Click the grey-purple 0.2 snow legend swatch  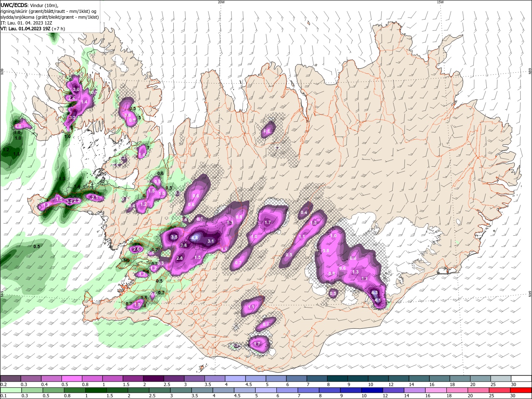10,379
